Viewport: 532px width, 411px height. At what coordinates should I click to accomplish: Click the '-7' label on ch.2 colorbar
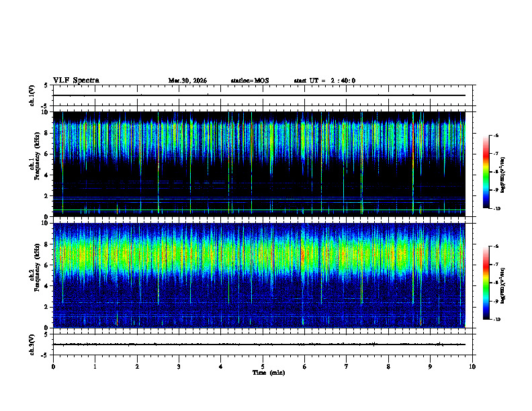[x=496, y=265]
